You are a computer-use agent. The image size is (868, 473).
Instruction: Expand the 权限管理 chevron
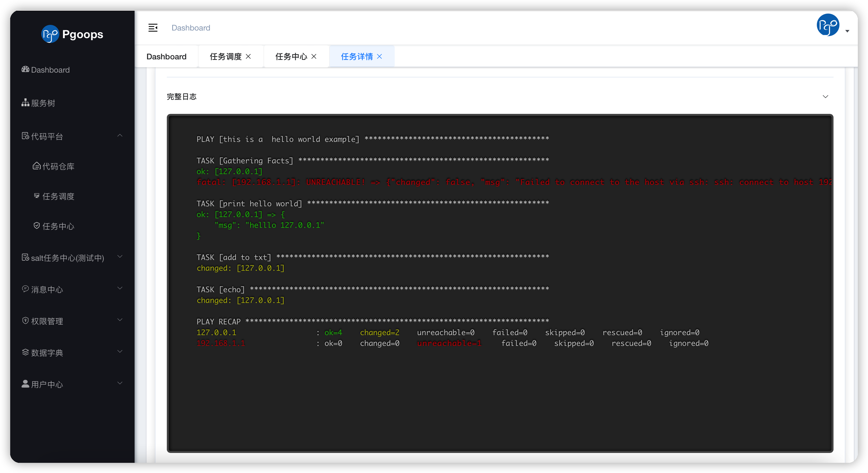(x=120, y=320)
